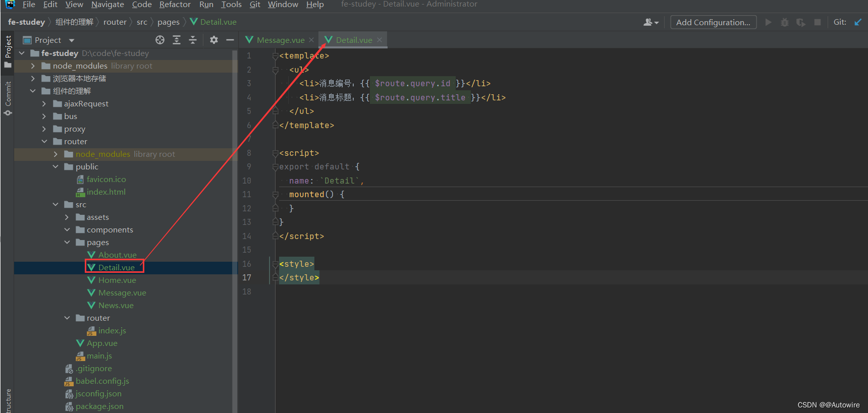
Task: Click the pages breadcrumb in the navigation bar
Action: click(168, 22)
